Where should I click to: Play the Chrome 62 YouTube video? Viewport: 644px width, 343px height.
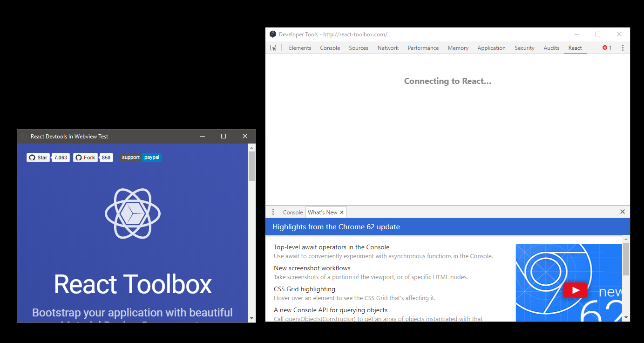click(575, 290)
